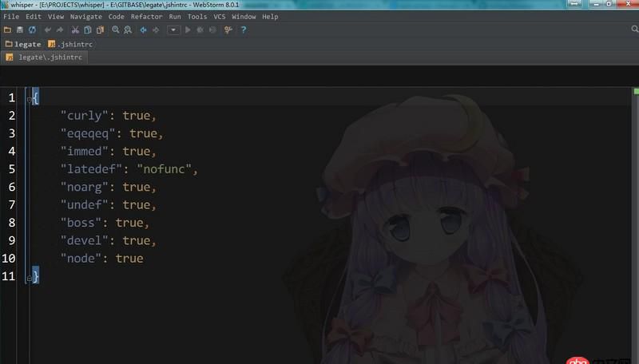639x364 pixels.
Task: Click the Redo arrow icon
Action: point(59,30)
